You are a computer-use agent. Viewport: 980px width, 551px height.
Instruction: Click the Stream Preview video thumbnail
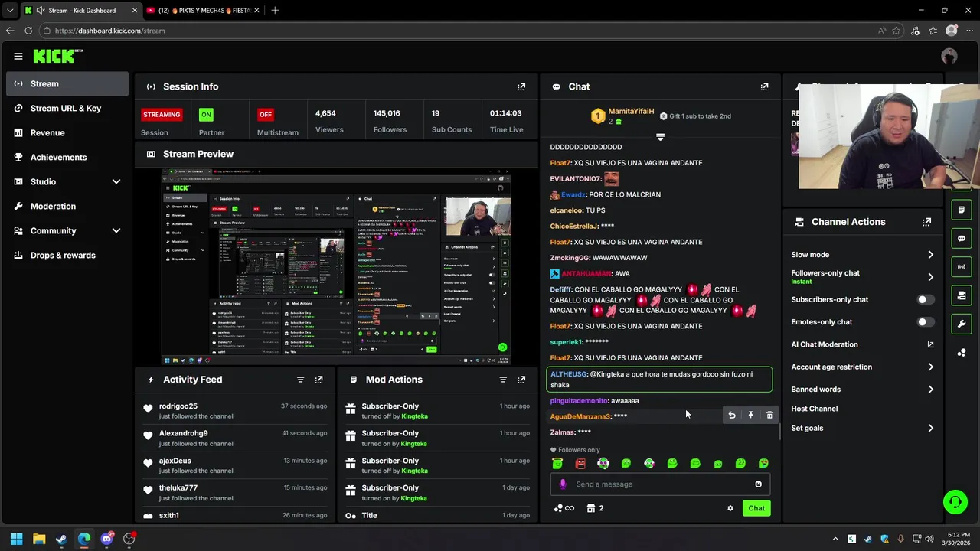coord(336,267)
